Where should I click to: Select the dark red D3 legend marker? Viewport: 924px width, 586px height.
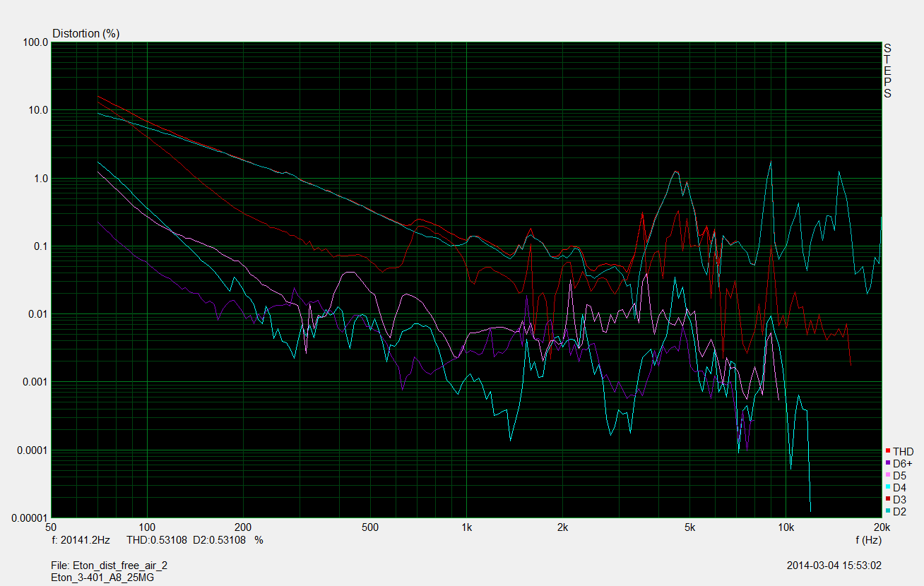coord(888,499)
